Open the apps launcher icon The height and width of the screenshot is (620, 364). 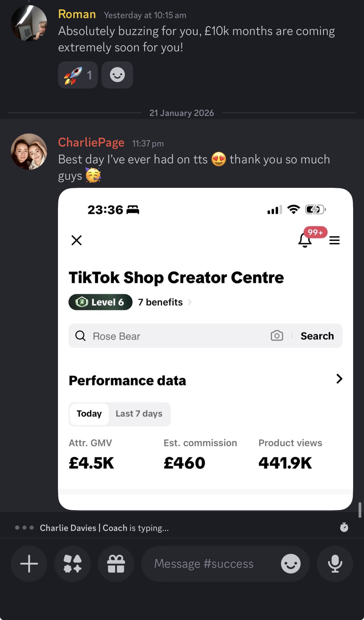pyautogui.click(x=72, y=564)
